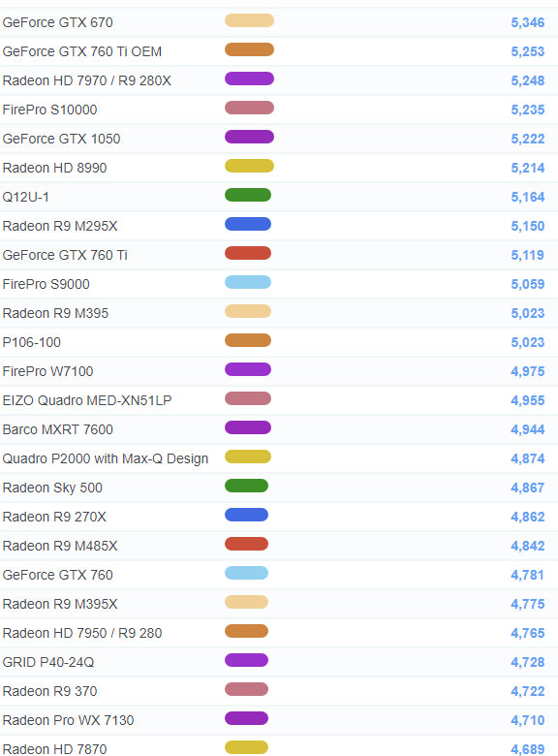
Task: Click the score 4,944
Action: coord(528,429)
